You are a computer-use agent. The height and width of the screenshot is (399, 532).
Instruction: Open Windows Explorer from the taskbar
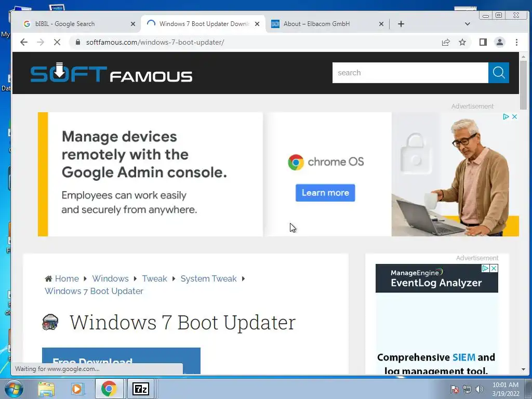coord(46,389)
